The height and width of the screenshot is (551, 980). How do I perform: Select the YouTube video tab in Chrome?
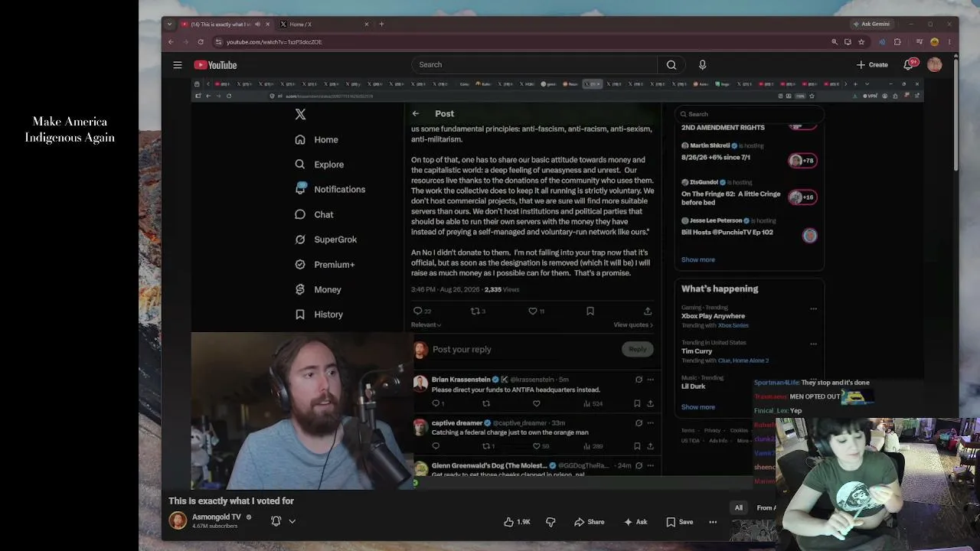(225, 24)
